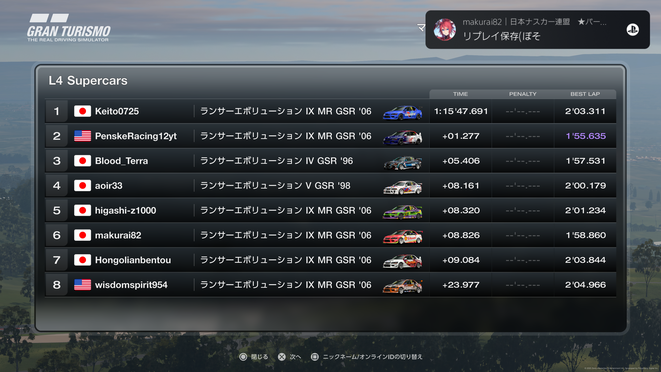Click the best lap 2'04.966

[x=586, y=285]
